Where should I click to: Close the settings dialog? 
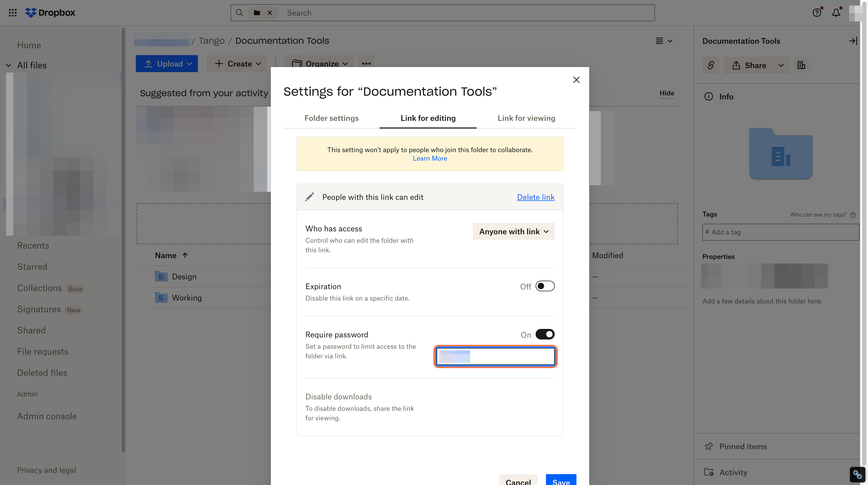(576, 80)
